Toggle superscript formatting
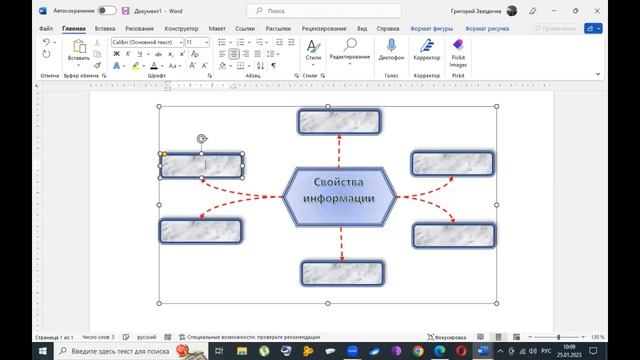This screenshot has height=360, width=640. click(x=182, y=54)
